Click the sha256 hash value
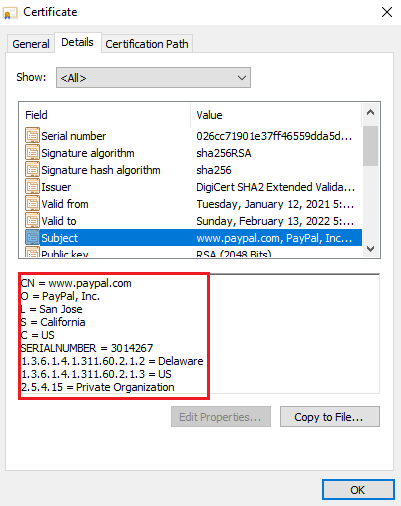 [x=214, y=170]
